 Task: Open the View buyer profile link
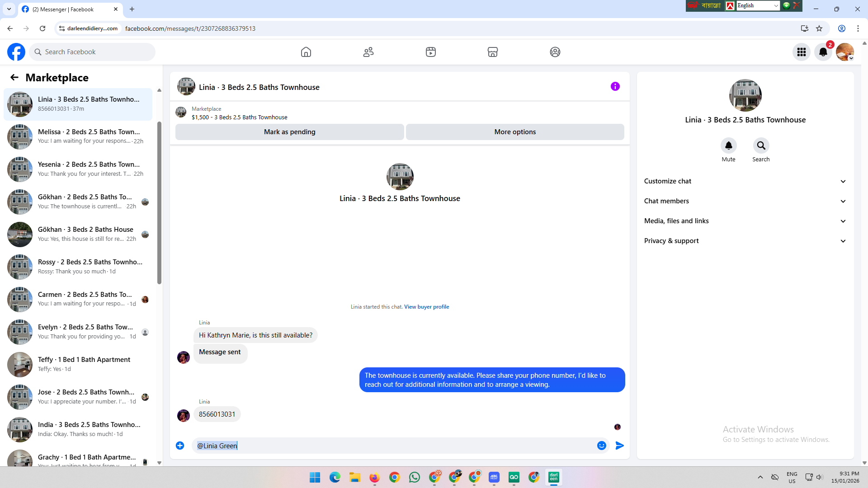coord(426,307)
